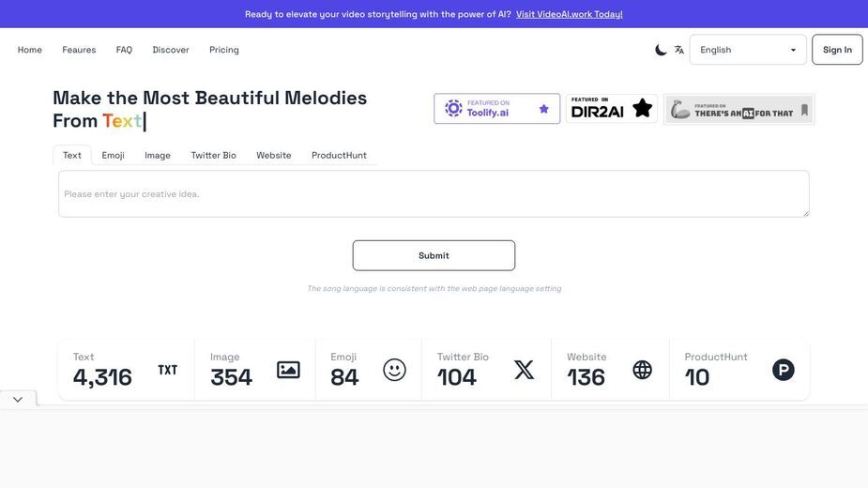
Task: Open the Toolify.ai featured badge
Action: [x=496, y=109]
